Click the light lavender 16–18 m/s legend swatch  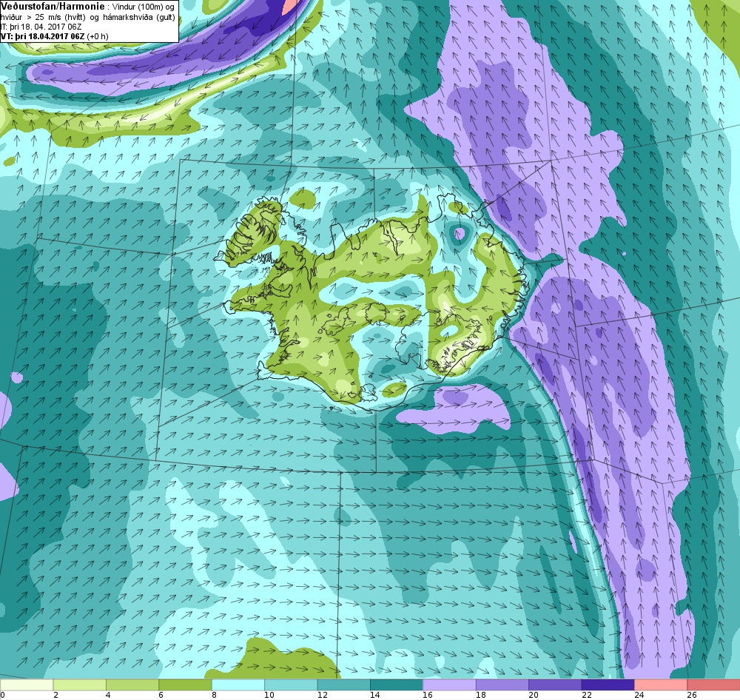click(x=449, y=685)
